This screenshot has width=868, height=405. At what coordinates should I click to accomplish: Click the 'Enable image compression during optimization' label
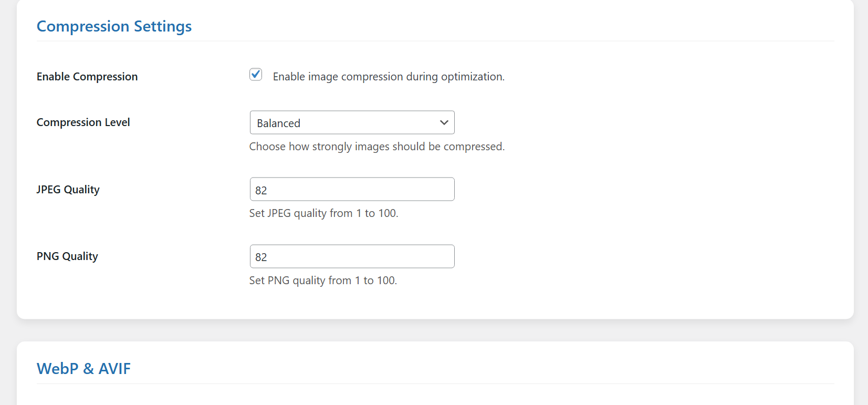pyautogui.click(x=389, y=77)
